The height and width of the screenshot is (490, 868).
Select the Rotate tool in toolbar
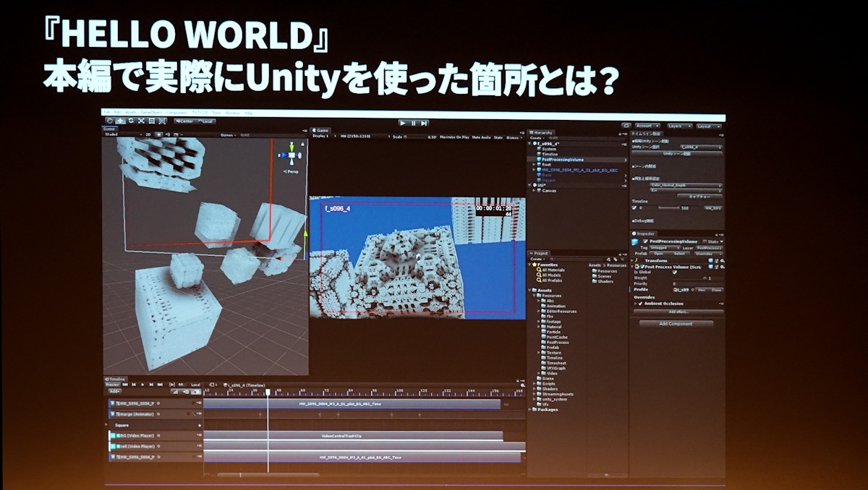(x=131, y=121)
